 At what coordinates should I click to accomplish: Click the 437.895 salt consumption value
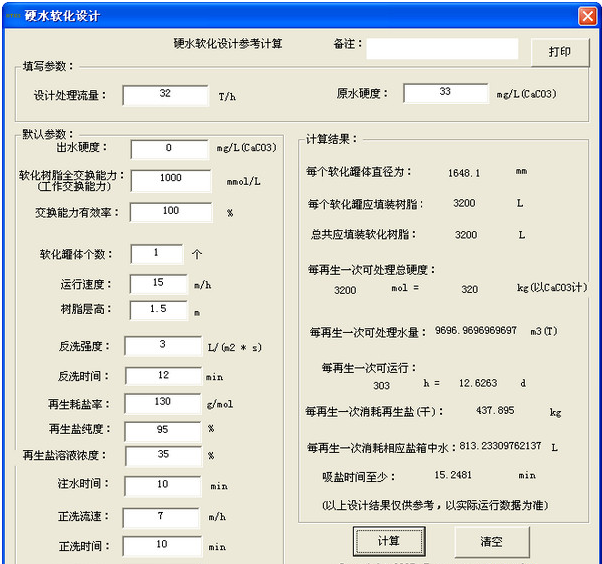pos(495,410)
